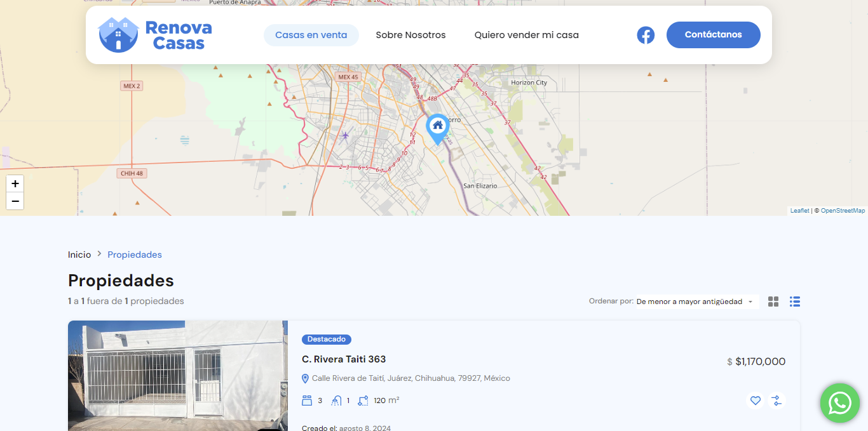Click the green WhatsApp chat icon
868x431 pixels.
click(x=839, y=403)
